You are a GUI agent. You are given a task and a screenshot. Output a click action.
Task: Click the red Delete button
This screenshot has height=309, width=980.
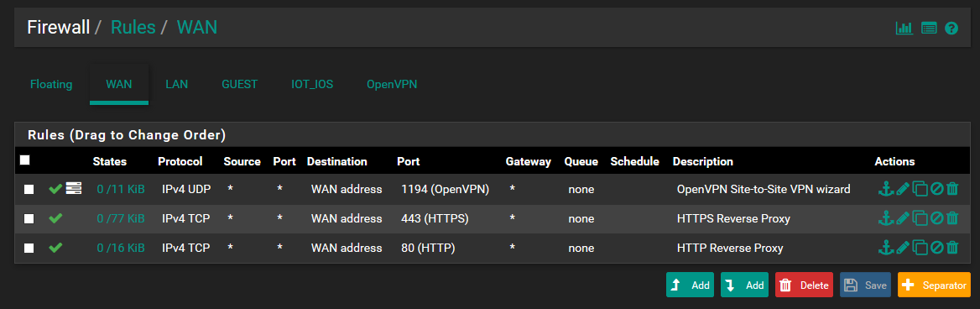(x=804, y=285)
